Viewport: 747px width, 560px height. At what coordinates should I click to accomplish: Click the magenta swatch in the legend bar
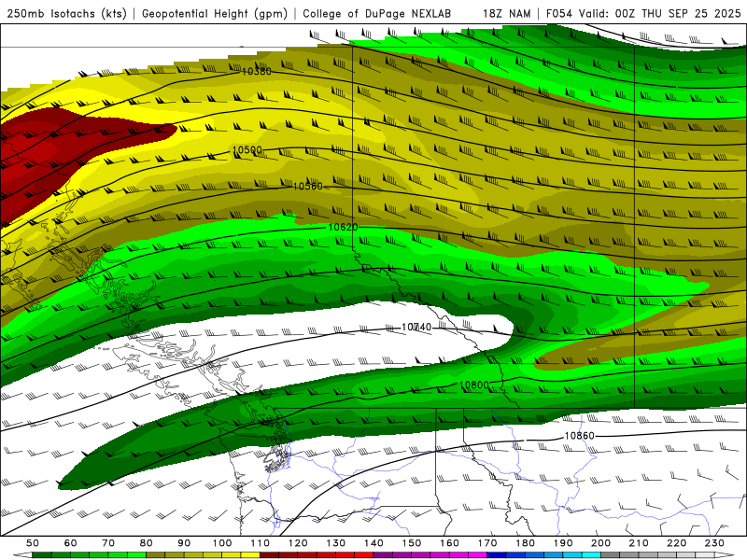tap(477, 555)
